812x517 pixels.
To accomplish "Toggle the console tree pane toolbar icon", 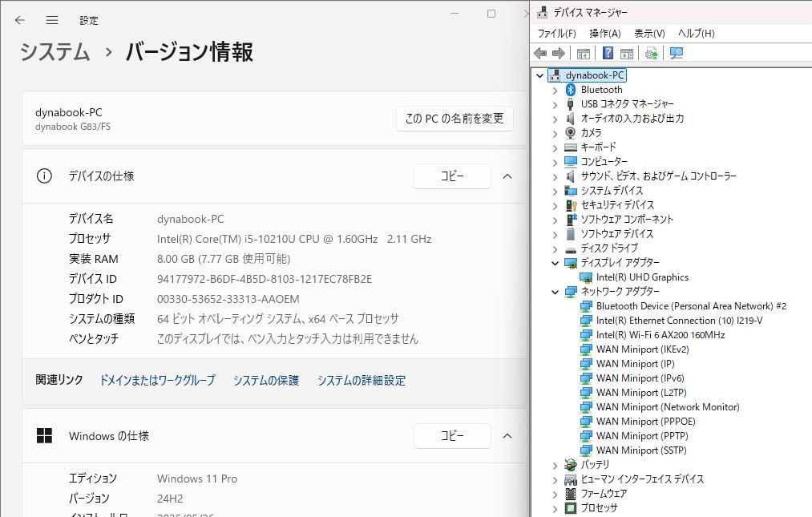I will click(x=583, y=54).
